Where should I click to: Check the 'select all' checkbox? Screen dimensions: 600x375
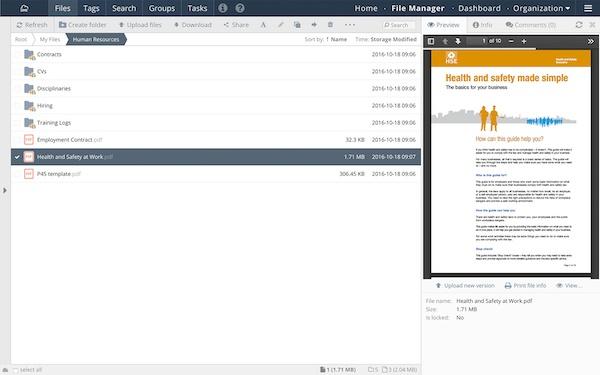pyautogui.click(x=16, y=370)
